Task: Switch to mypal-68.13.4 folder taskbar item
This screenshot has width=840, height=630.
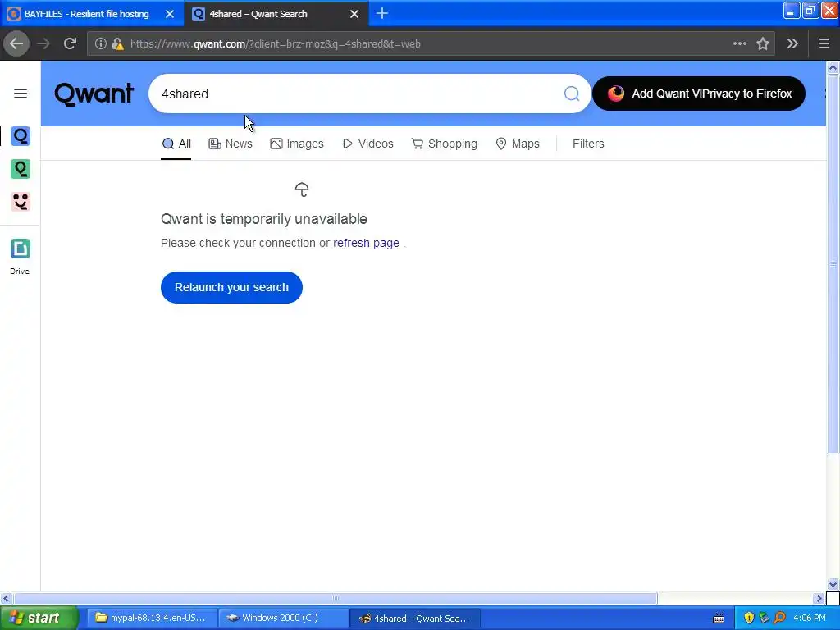Action: (x=152, y=618)
